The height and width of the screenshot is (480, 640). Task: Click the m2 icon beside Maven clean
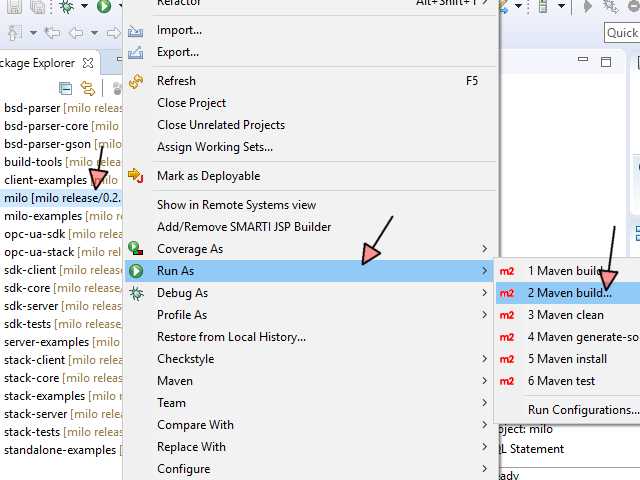pyautogui.click(x=507, y=315)
